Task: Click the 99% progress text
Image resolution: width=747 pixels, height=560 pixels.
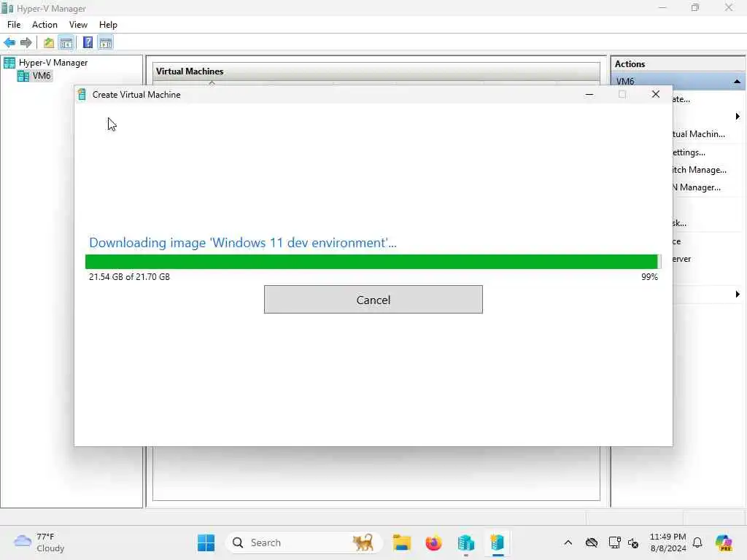Action: point(649,276)
